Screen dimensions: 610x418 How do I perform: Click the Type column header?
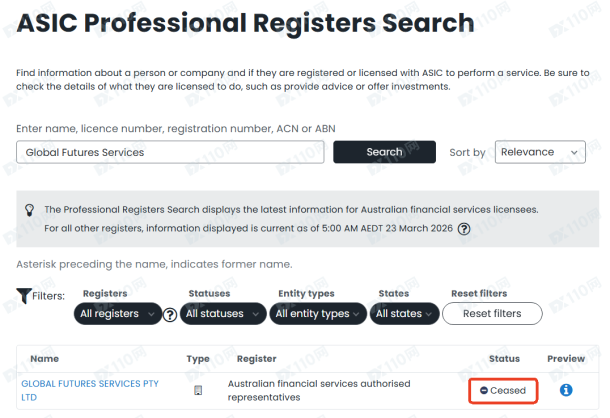coord(198,359)
